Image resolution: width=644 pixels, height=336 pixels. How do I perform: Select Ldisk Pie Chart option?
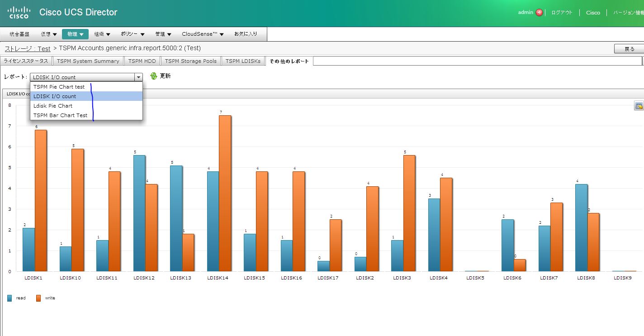[86, 106]
